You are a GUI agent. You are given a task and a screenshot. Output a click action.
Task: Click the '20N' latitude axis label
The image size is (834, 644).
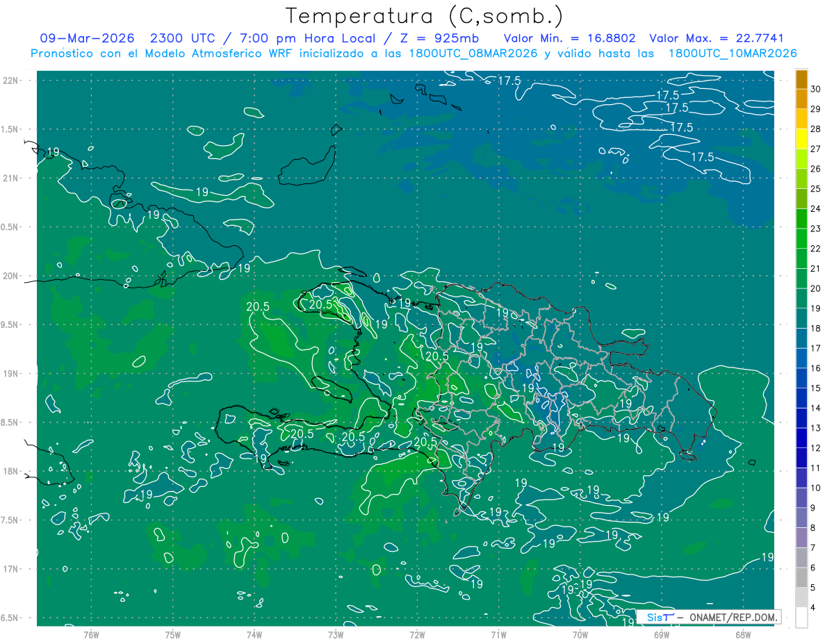coord(12,276)
